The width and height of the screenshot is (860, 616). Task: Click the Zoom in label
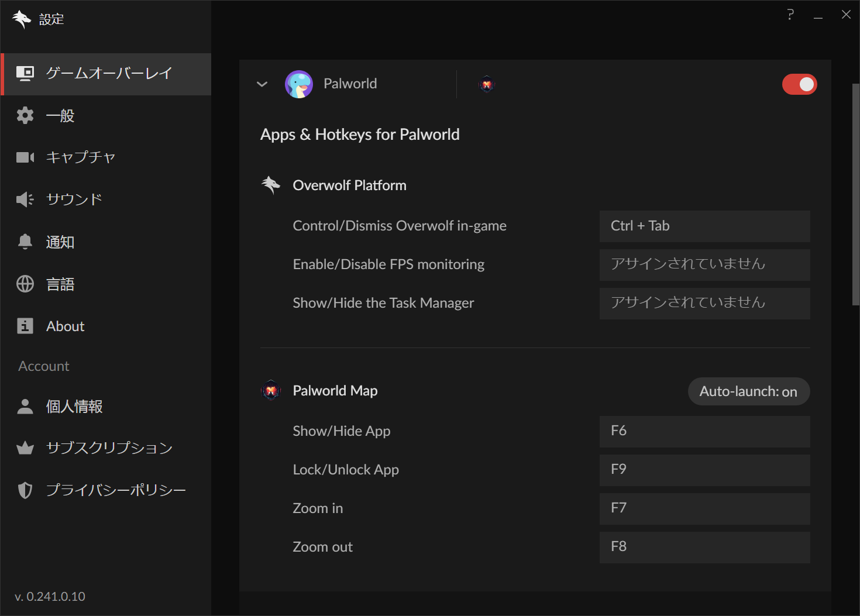(x=318, y=508)
